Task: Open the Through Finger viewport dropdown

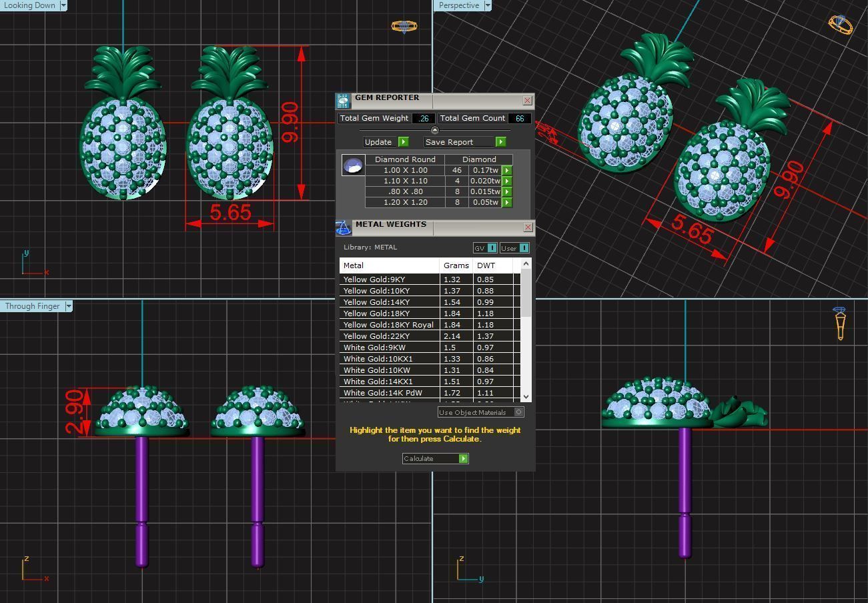Action: click(x=68, y=306)
